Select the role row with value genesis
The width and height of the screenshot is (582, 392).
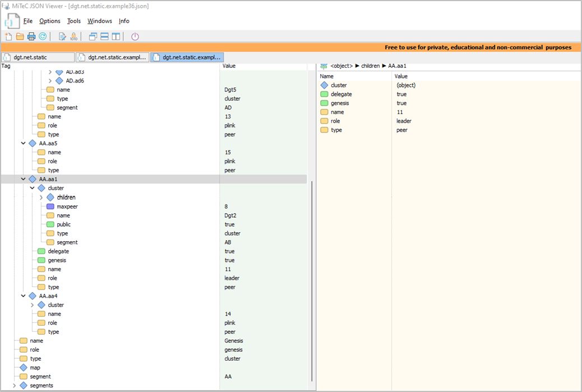(x=154, y=350)
